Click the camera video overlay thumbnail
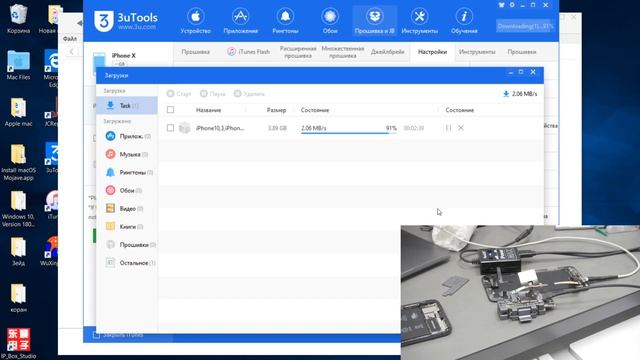The image size is (640, 360). point(520,292)
